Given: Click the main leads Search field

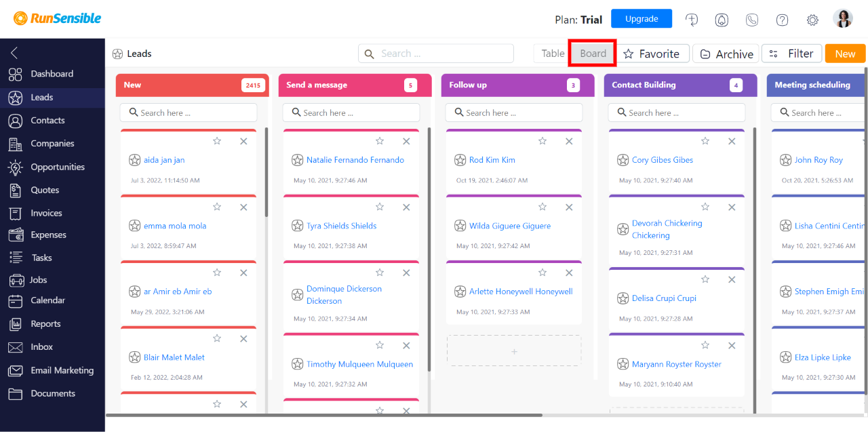Looking at the screenshot, I should click(436, 54).
